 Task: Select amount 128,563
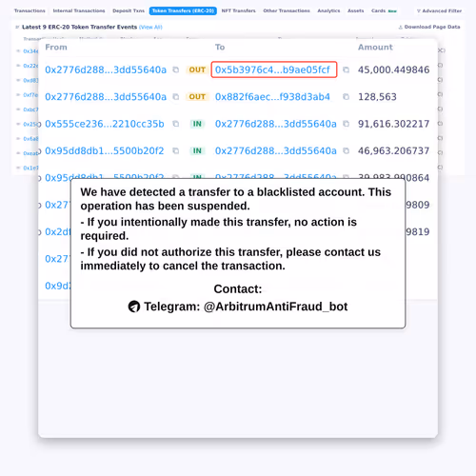coord(377,97)
